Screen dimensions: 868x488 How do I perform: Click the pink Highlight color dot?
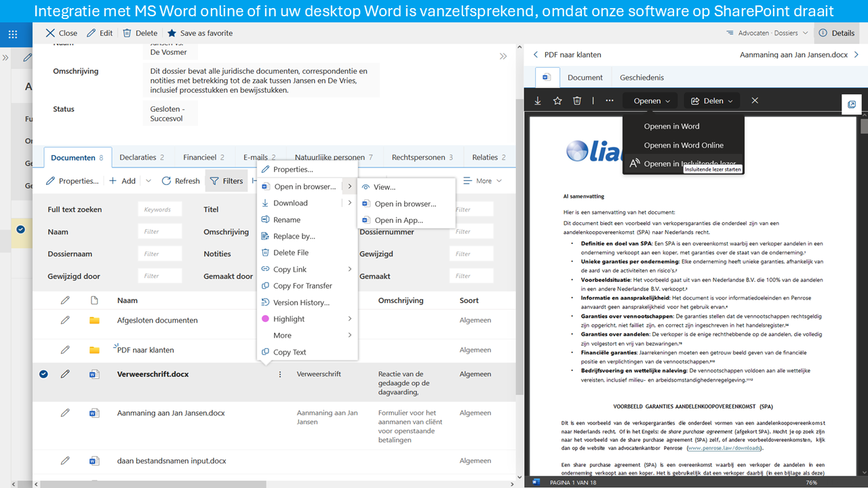click(x=266, y=319)
